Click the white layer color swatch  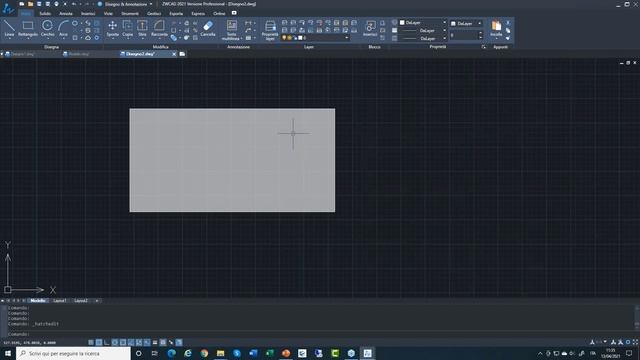[300, 38]
